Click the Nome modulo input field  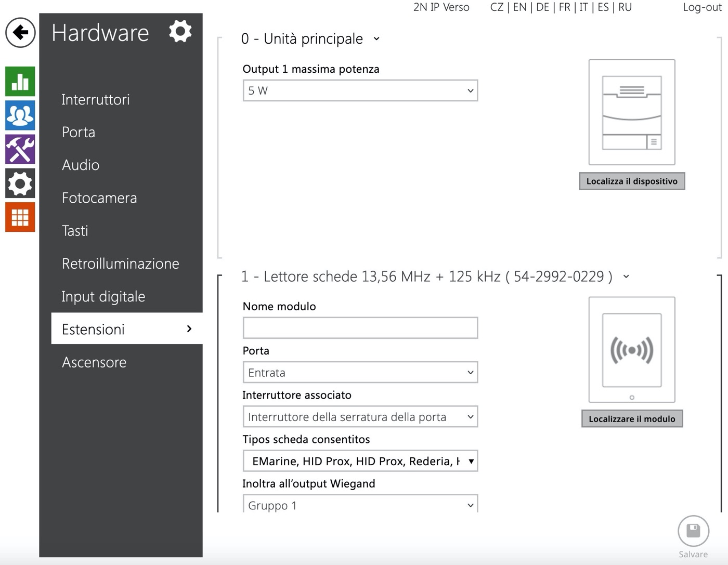(x=360, y=328)
